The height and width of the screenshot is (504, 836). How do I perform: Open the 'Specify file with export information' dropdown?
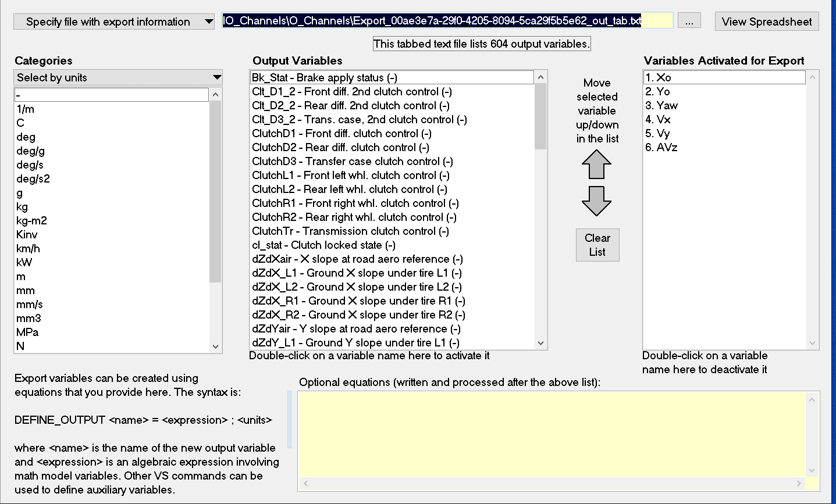point(115,22)
